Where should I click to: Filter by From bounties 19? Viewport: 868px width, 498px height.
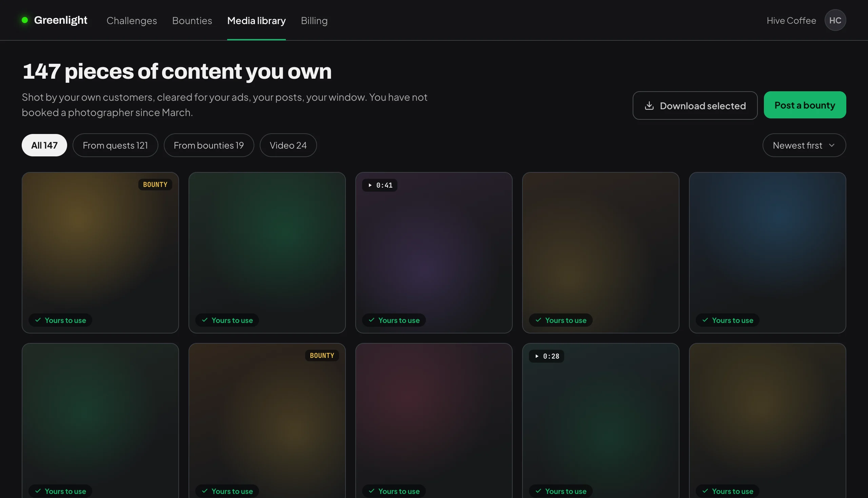tap(209, 146)
